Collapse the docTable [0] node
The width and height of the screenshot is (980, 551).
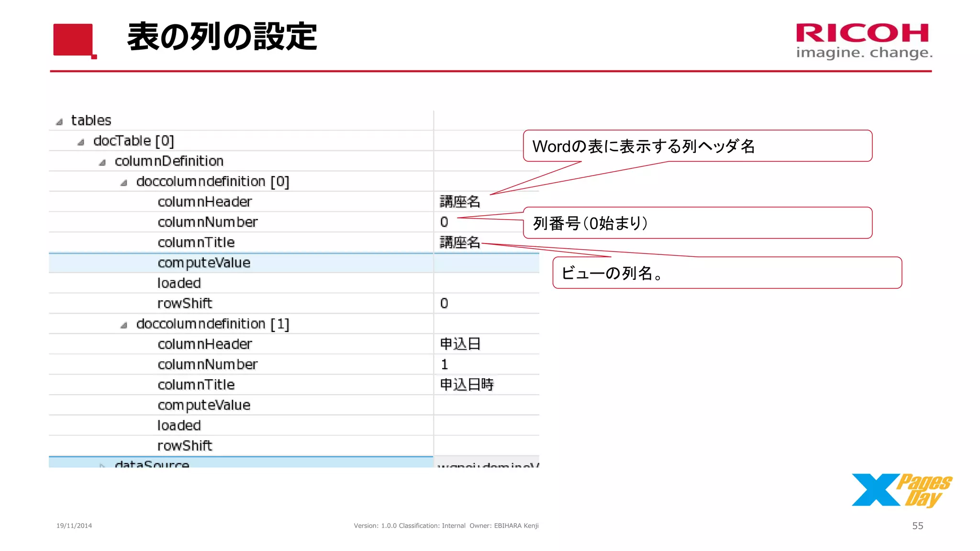(81, 142)
